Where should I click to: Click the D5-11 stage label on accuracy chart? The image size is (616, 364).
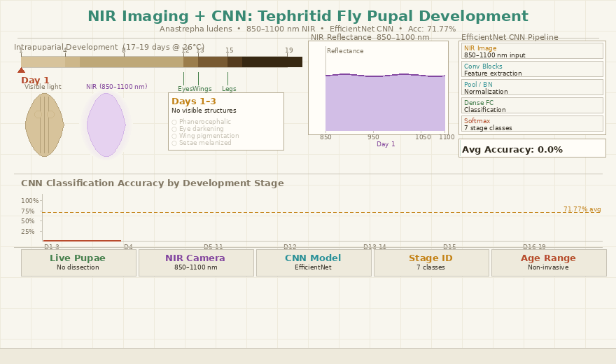213,246
